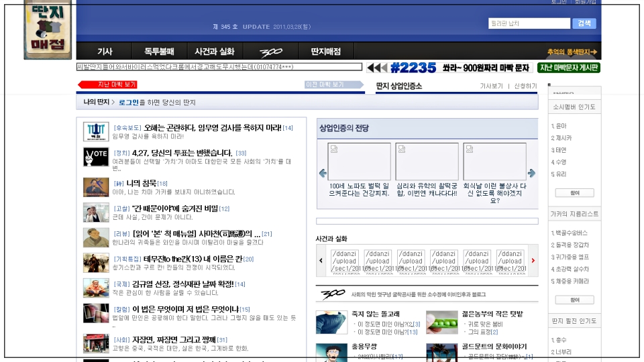Open headline 4.27, 당신의 투표는 변했습니다.
644x362 pixels.
pos(182,153)
